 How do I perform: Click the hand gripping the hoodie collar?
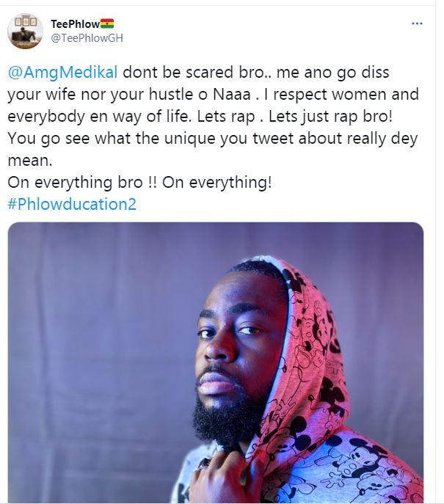tap(220, 481)
